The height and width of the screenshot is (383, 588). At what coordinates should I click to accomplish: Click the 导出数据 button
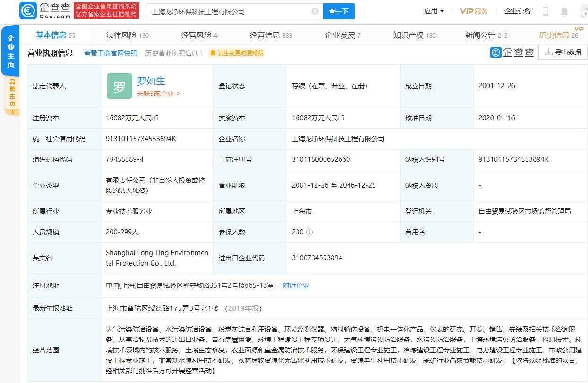(563, 52)
